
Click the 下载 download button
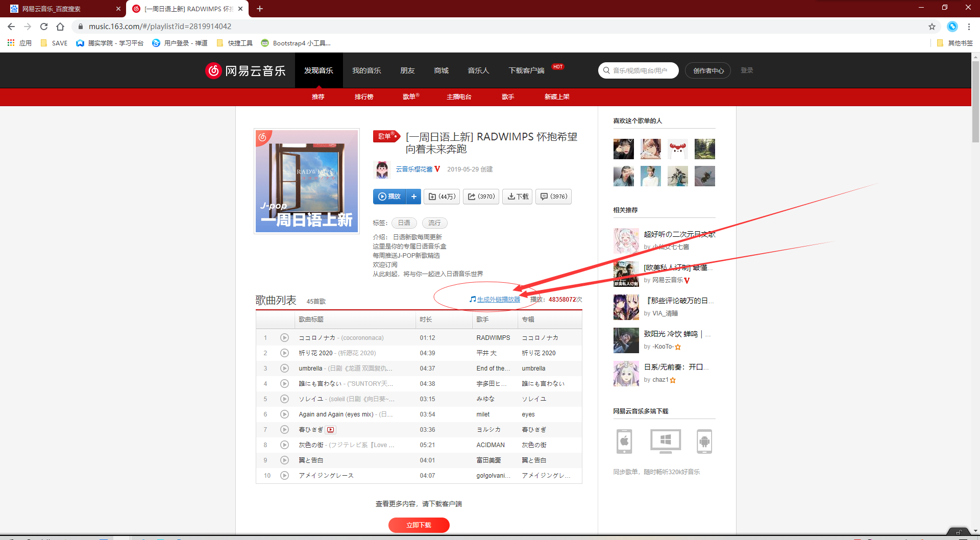518,197
